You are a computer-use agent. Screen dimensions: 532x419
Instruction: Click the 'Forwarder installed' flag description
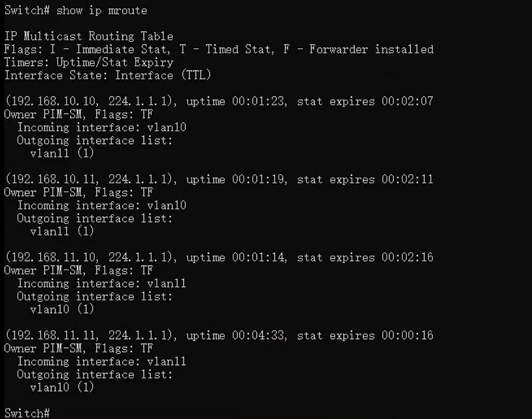click(371, 49)
